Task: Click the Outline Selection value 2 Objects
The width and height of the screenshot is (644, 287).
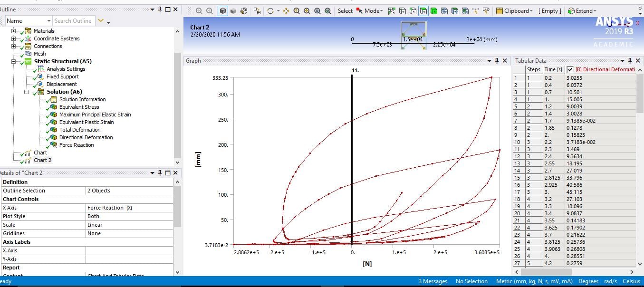Action: pos(129,191)
